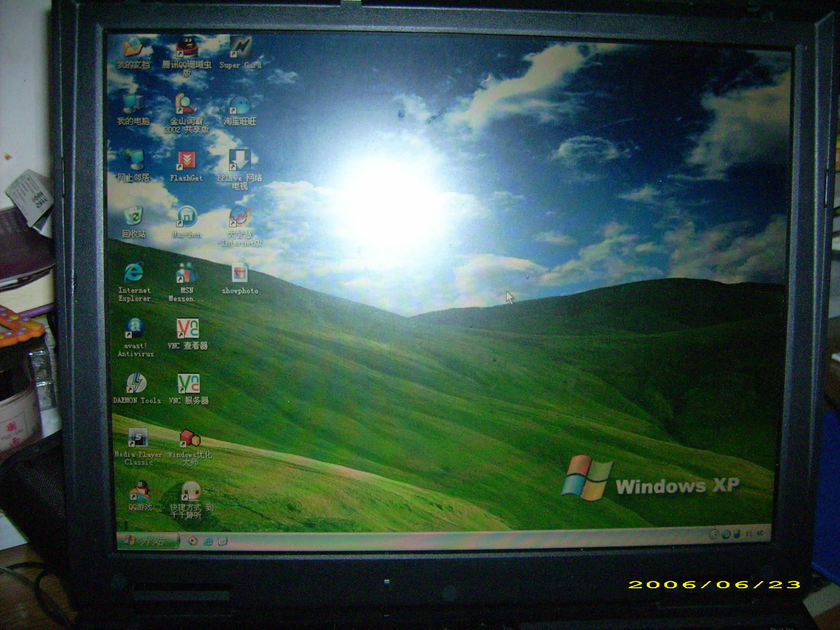Screen dimensions: 840x630
Task: Click avast icon in system tray
Action: pyautogui.click(x=726, y=534)
